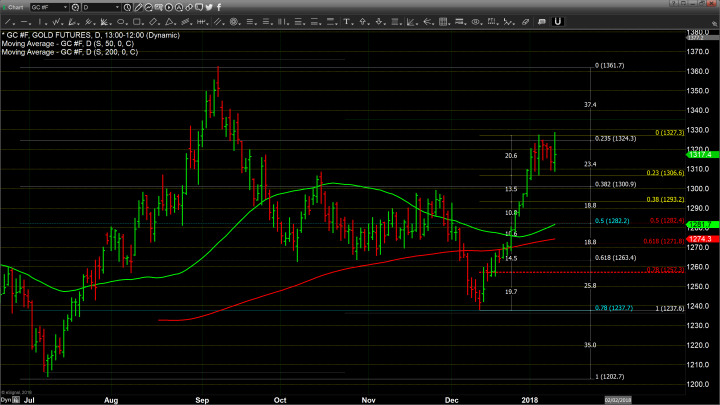Screen dimensions: 720x405
Task: Select the regression trend tool
Action: coord(72,22)
